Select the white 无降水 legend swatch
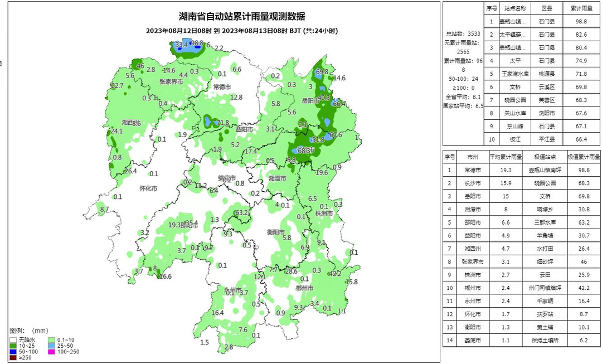 (x=13, y=339)
